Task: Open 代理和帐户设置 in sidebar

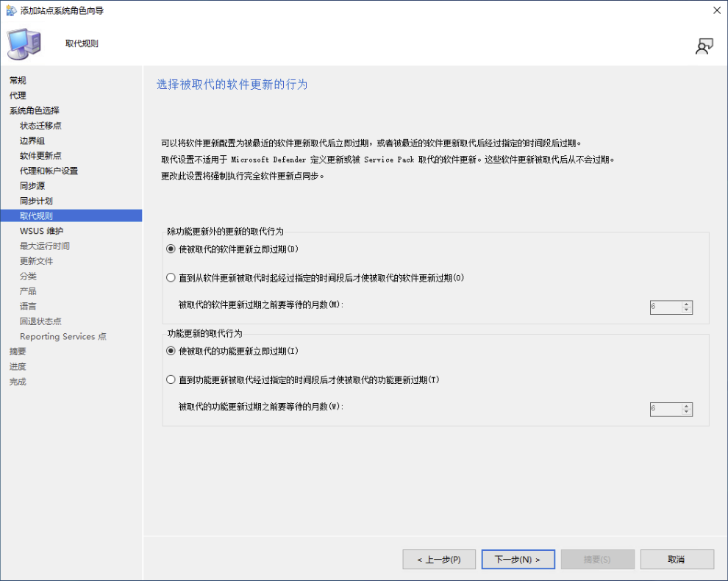Action: pos(49,171)
